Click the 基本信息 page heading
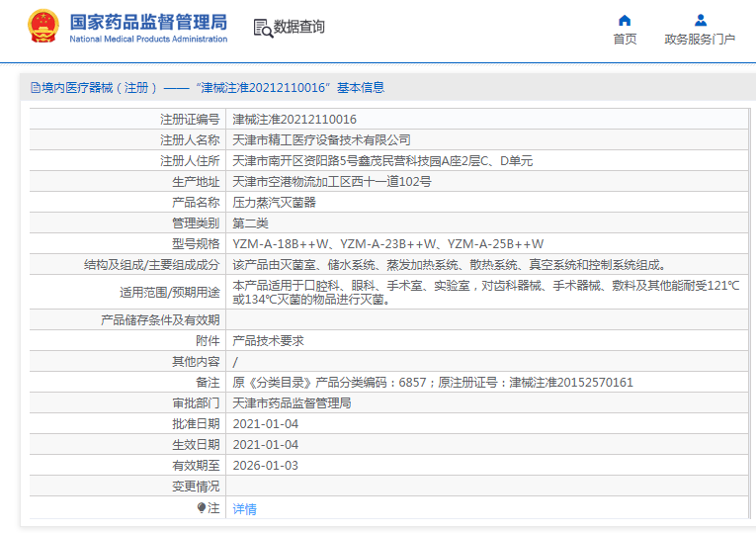Image resolution: width=756 pixels, height=533 pixels. click(361, 88)
